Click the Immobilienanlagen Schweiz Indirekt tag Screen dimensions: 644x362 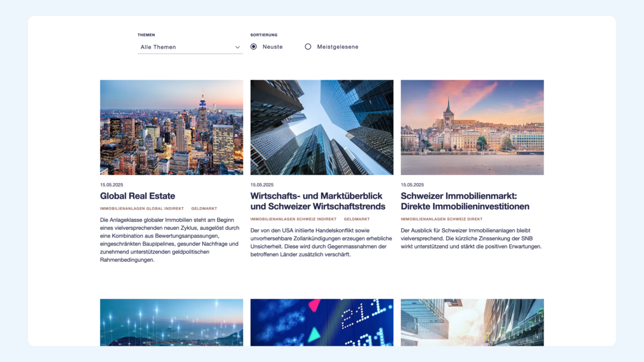(x=294, y=219)
